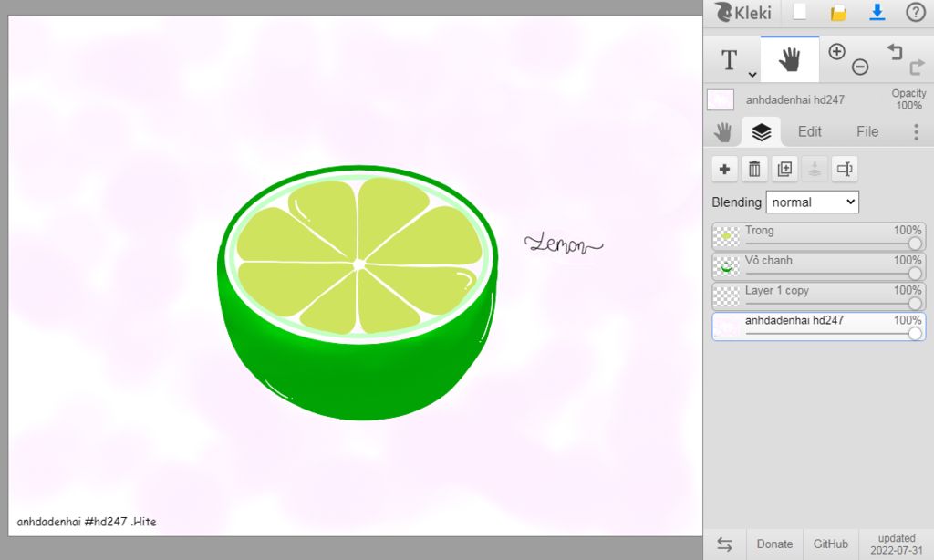The width and height of the screenshot is (934, 560).
Task: Switch to the hand tool settings tab
Action: click(722, 131)
